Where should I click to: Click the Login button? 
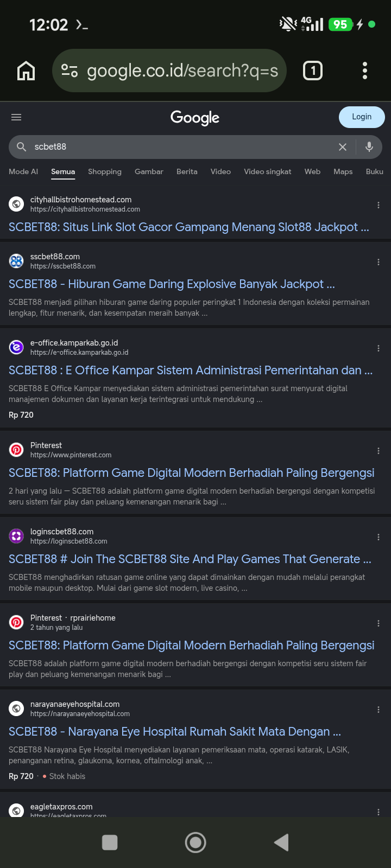tap(362, 117)
